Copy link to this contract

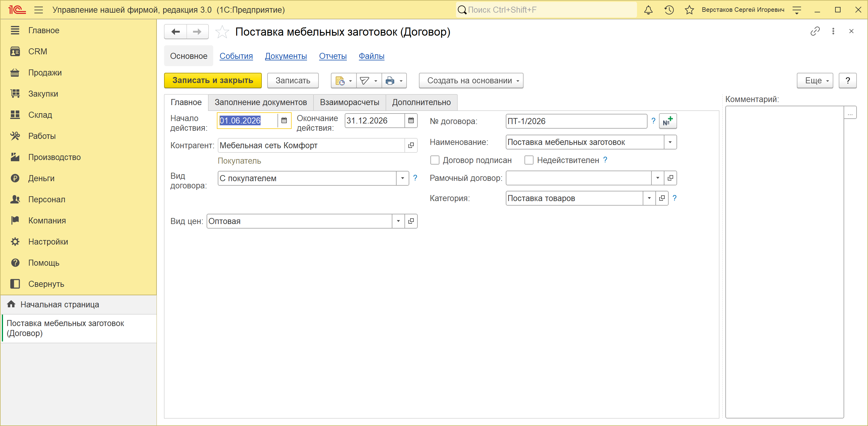pyautogui.click(x=815, y=31)
